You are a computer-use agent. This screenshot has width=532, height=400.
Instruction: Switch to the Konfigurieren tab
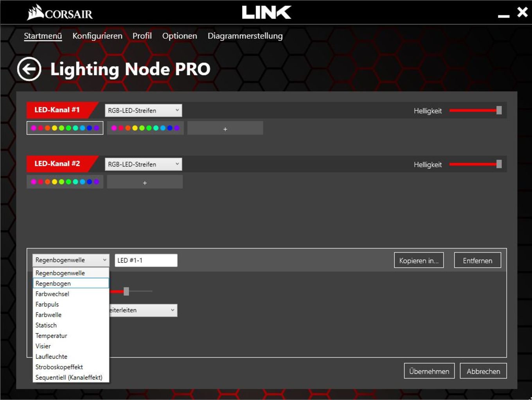pyautogui.click(x=97, y=36)
